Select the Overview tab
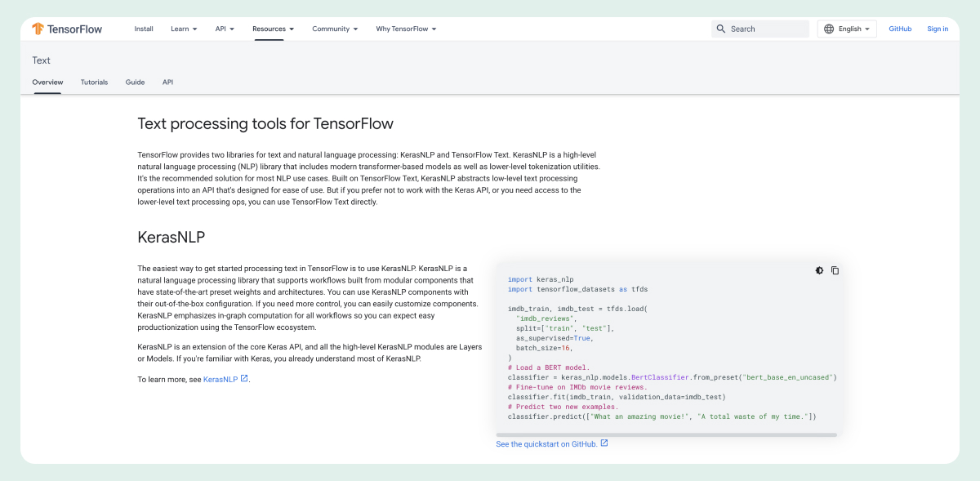This screenshot has height=481, width=980. [x=47, y=82]
